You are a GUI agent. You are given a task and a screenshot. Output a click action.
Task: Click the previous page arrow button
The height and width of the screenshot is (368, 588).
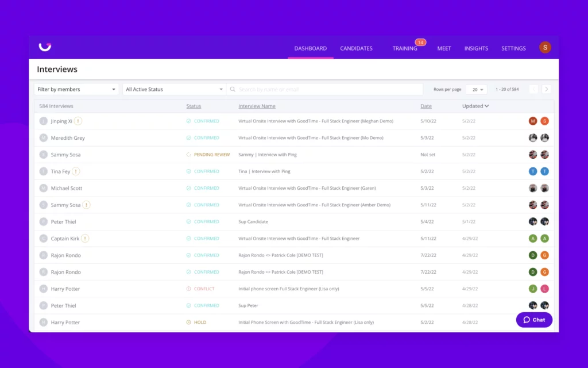tap(533, 89)
